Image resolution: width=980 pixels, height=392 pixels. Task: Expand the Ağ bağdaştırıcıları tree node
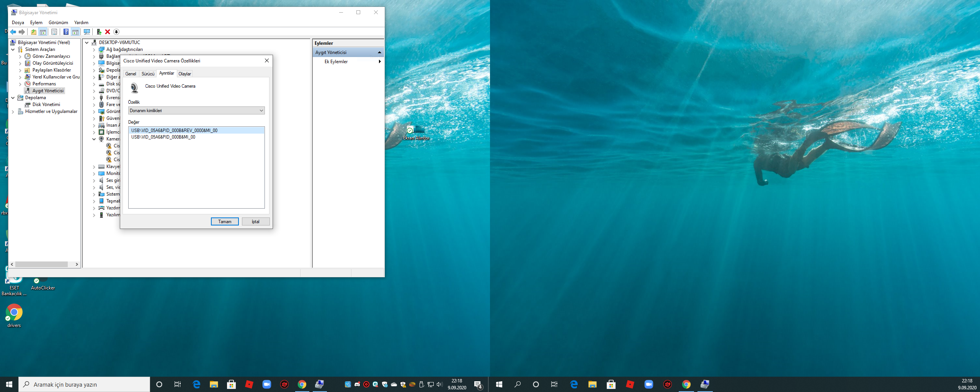[94, 49]
